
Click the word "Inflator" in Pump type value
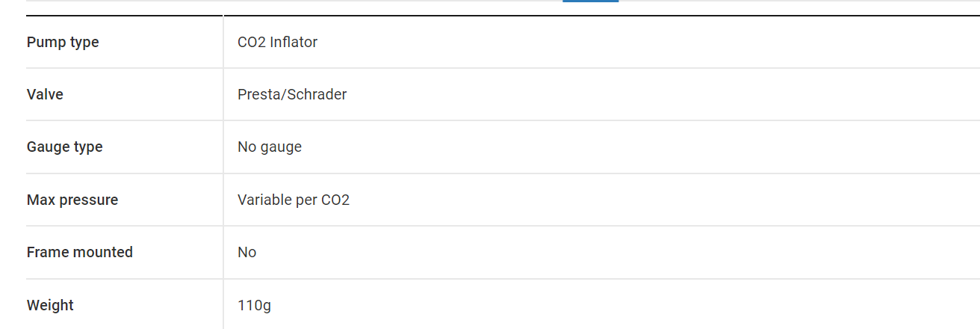294,42
